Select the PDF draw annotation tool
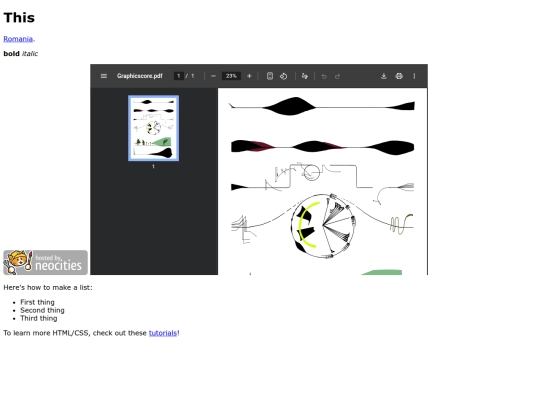Image resolution: width=540 pixels, height=405 pixels. [305, 76]
